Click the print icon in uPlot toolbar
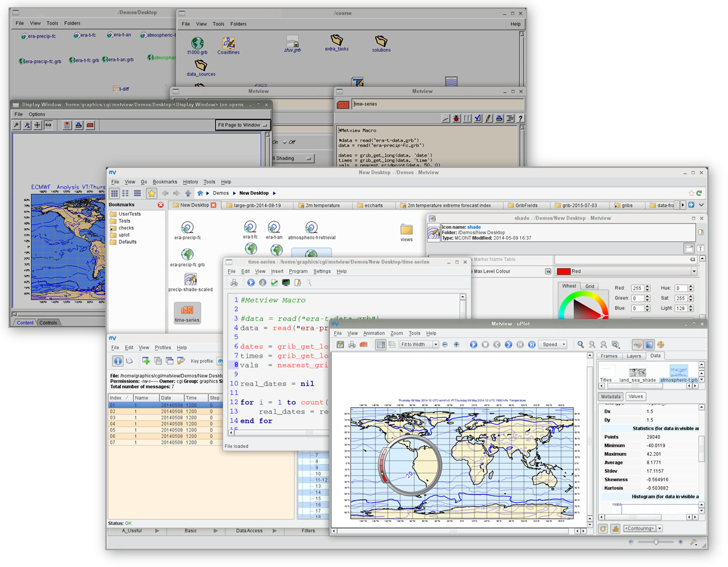 [x=352, y=345]
